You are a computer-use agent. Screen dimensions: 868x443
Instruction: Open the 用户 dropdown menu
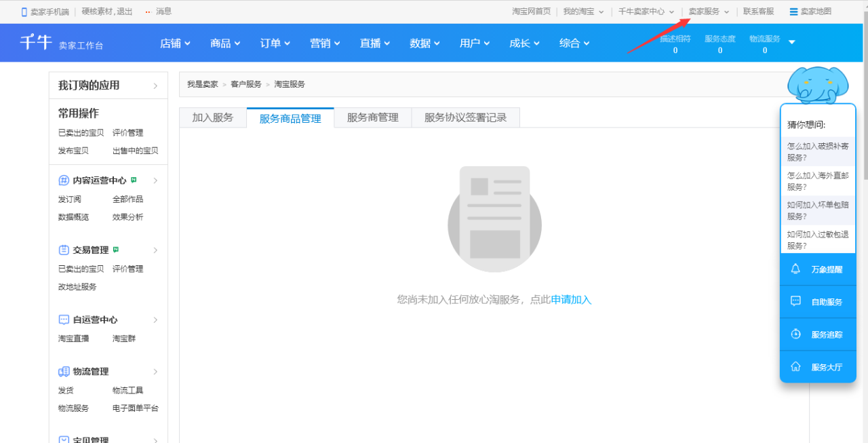pyautogui.click(x=475, y=43)
